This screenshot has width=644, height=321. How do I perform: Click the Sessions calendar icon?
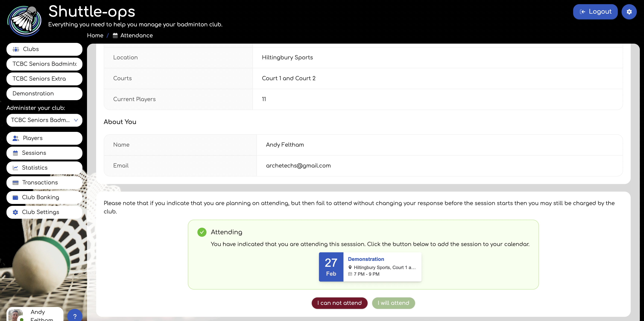coord(16,153)
